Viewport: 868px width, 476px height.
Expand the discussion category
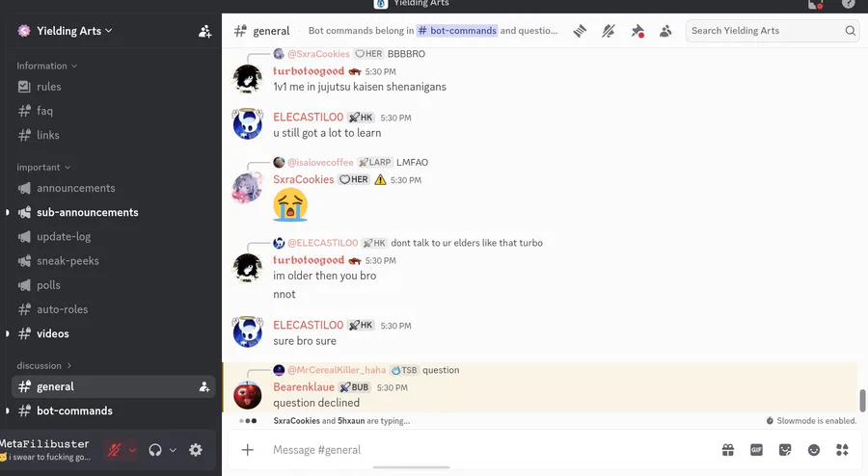click(x=44, y=365)
